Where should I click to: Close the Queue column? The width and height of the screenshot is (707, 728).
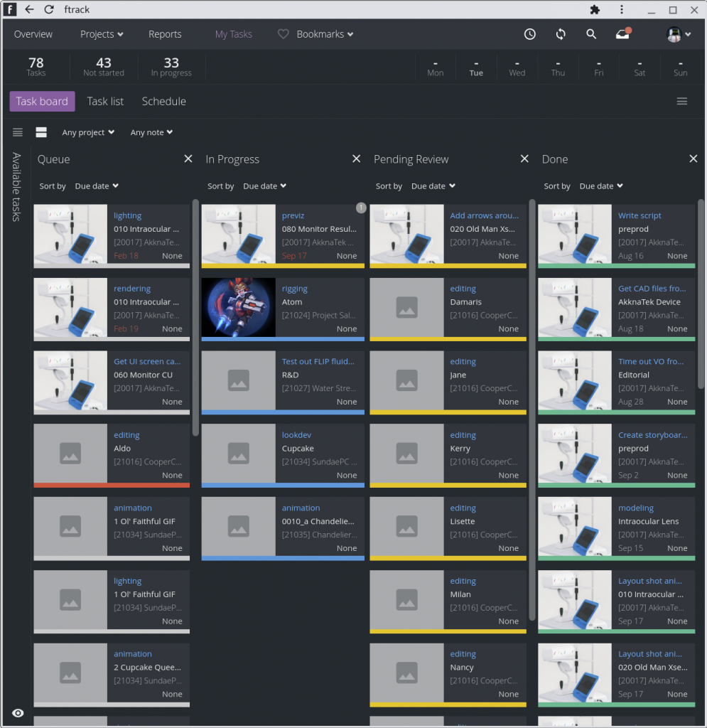pyautogui.click(x=188, y=159)
